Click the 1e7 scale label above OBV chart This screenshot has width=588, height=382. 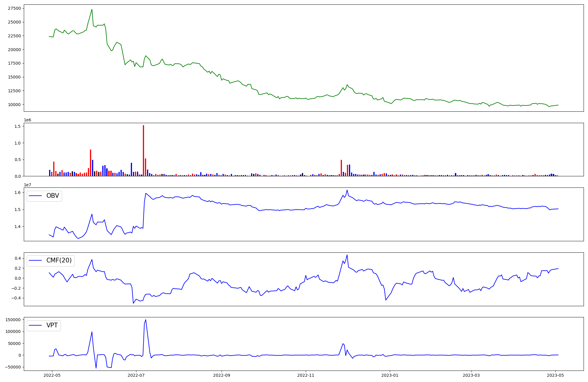(x=27, y=185)
